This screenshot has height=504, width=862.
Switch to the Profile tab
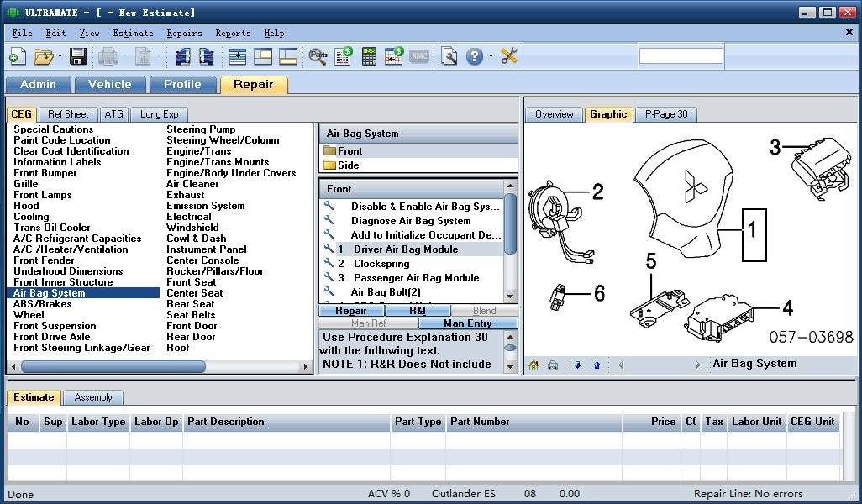pos(182,85)
